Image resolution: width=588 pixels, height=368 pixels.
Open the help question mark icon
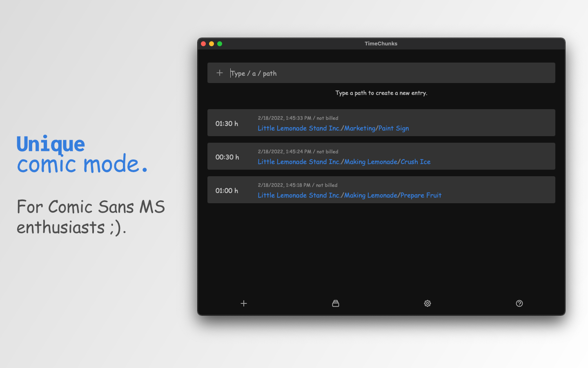(519, 303)
